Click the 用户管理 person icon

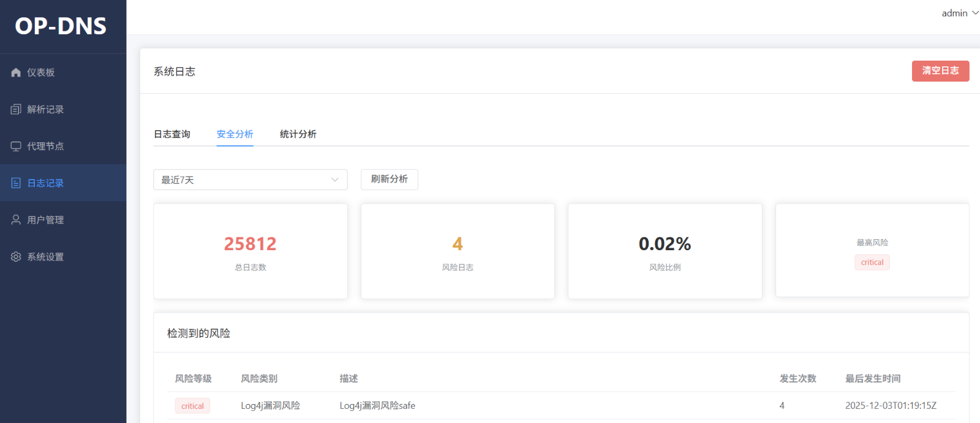tap(16, 219)
